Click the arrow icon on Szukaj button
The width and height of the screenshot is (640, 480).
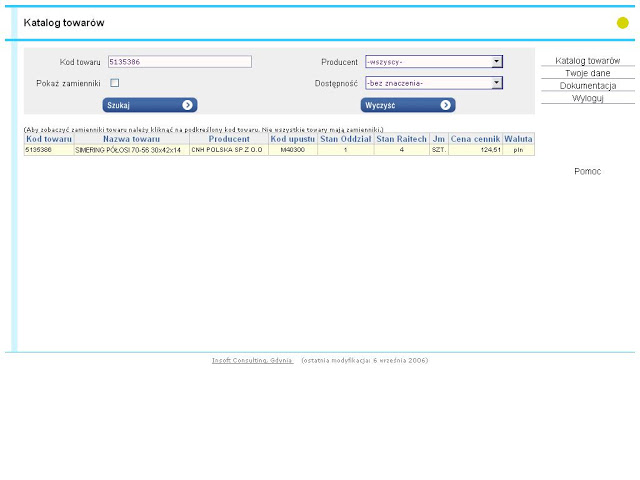(187, 105)
